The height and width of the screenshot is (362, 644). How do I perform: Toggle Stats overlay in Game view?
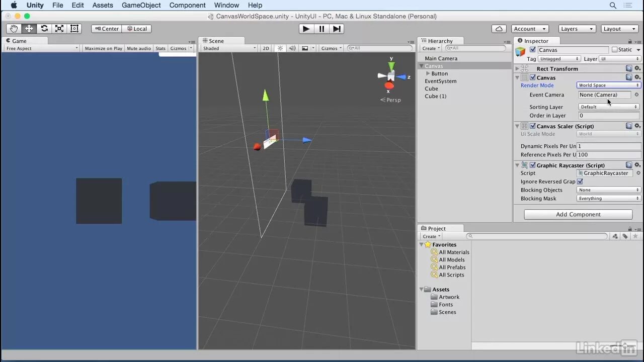coord(160,48)
